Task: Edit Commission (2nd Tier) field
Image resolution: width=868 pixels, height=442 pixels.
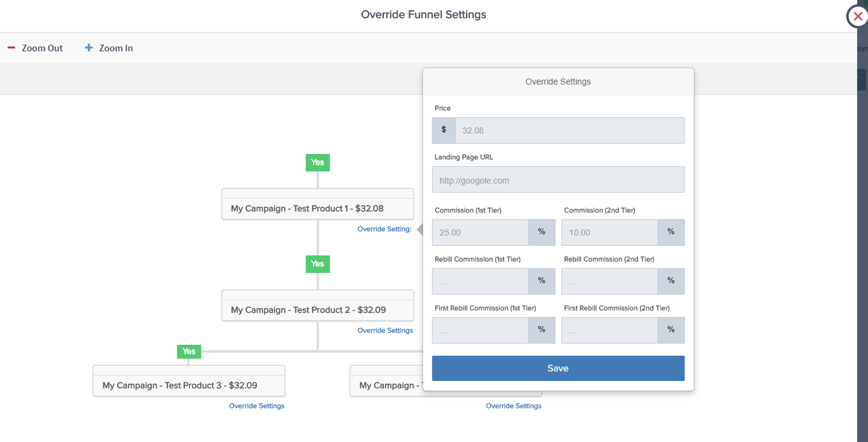Action: pyautogui.click(x=609, y=232)
